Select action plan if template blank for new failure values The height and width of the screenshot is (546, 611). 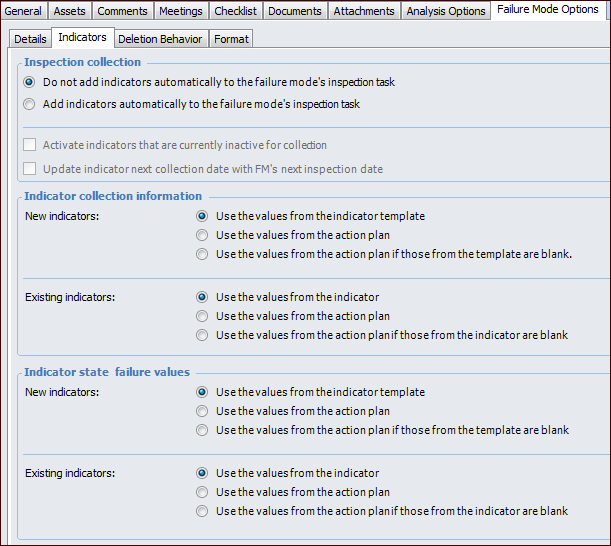click(x=203, y=430)
